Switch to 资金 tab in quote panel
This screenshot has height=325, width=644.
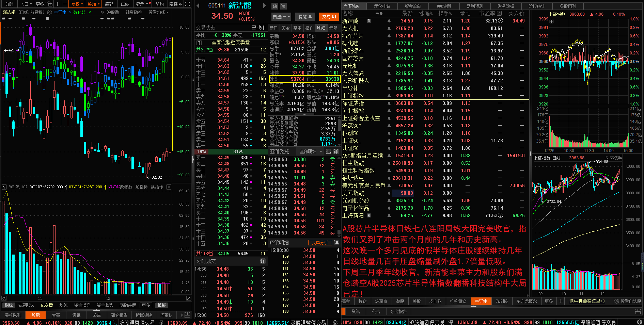[285, 28]
